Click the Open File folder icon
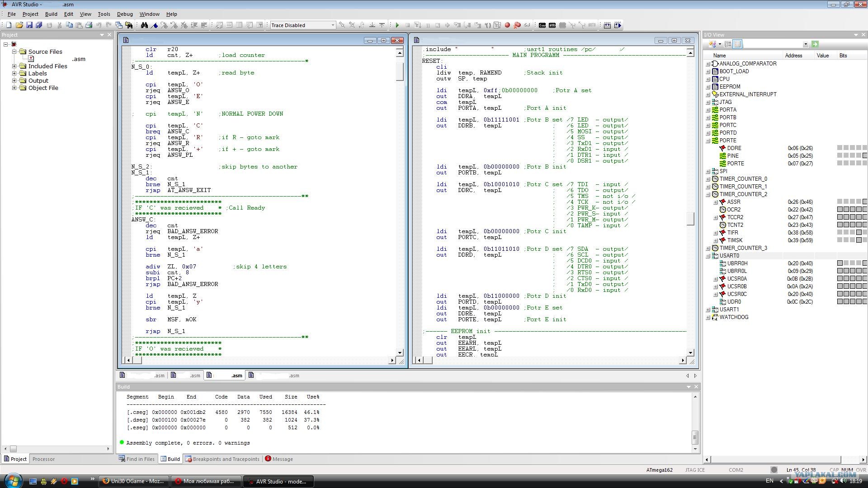The height and width of the screenshot is (488, 868). click(x=19, y=25)
